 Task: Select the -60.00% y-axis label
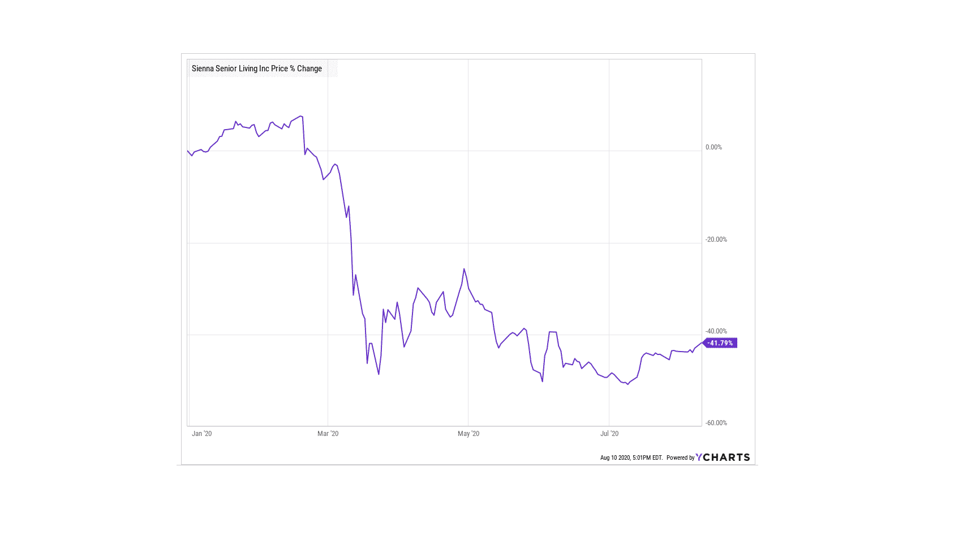(716, 423)
